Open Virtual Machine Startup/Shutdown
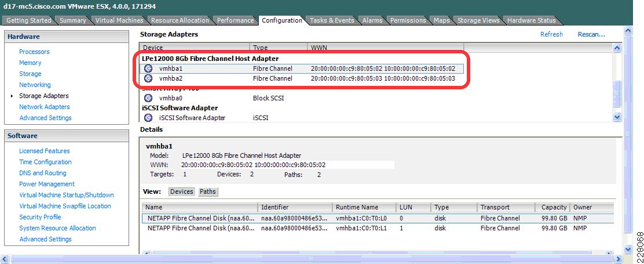Image resolution: width=644 pixels, height=264 pixels. (x=67, y=195)
